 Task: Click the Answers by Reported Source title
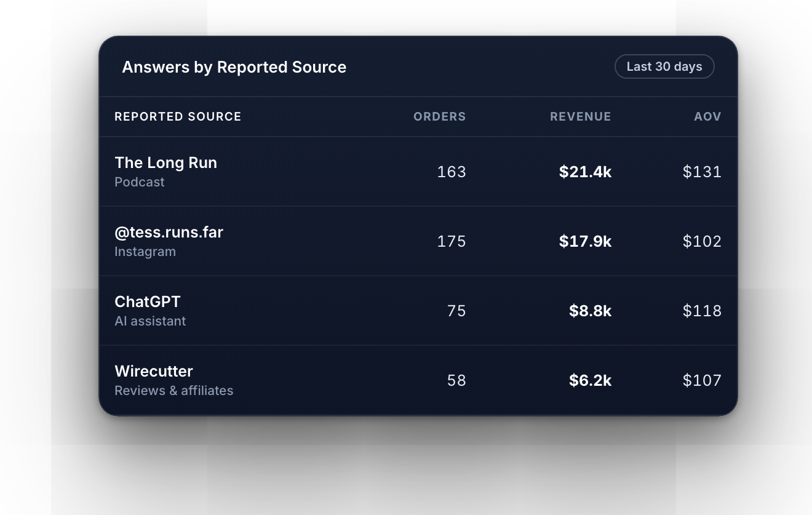pyautogui.click(x=234, y=67)
